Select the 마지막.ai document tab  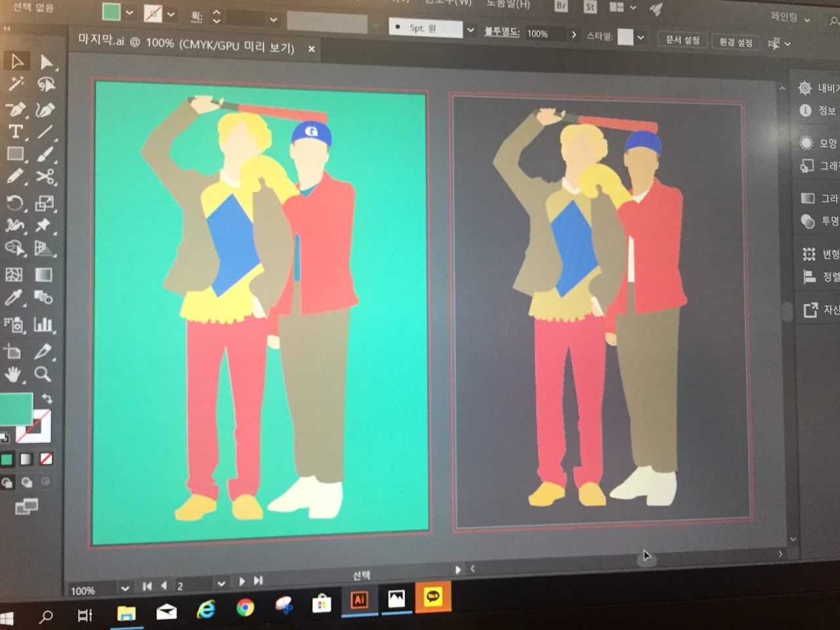[x=186, y=44]
